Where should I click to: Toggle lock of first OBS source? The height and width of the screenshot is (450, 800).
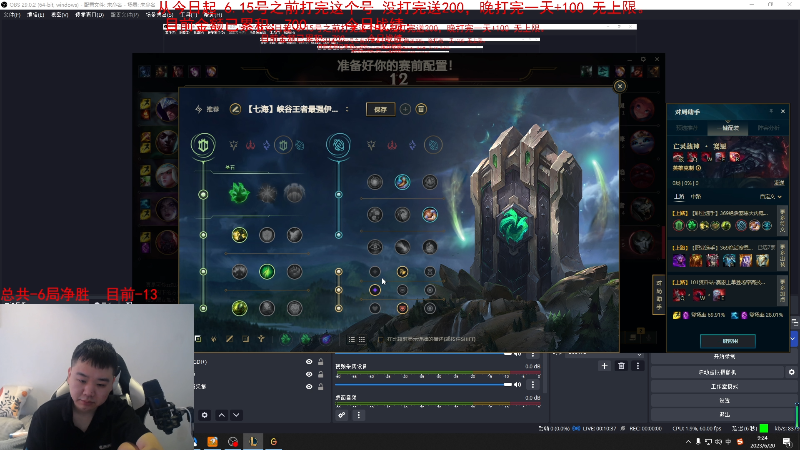click(x=320, y=362)
